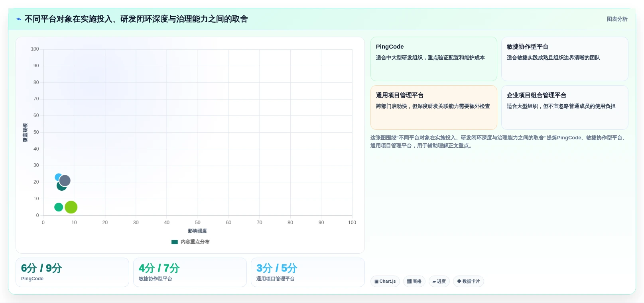Click the Chart.js tag chip
Screen dimensions: 644x303
[385, 281]
